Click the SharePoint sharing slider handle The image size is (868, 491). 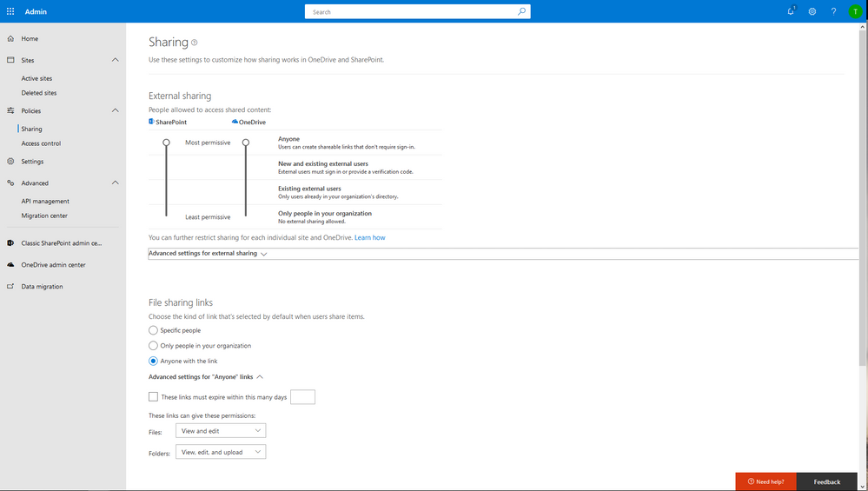tap(166, 143)
